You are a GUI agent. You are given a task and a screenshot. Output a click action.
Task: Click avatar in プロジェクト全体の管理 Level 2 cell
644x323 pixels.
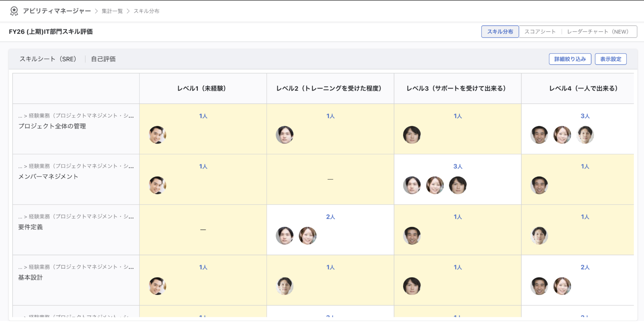click(285, 135)
